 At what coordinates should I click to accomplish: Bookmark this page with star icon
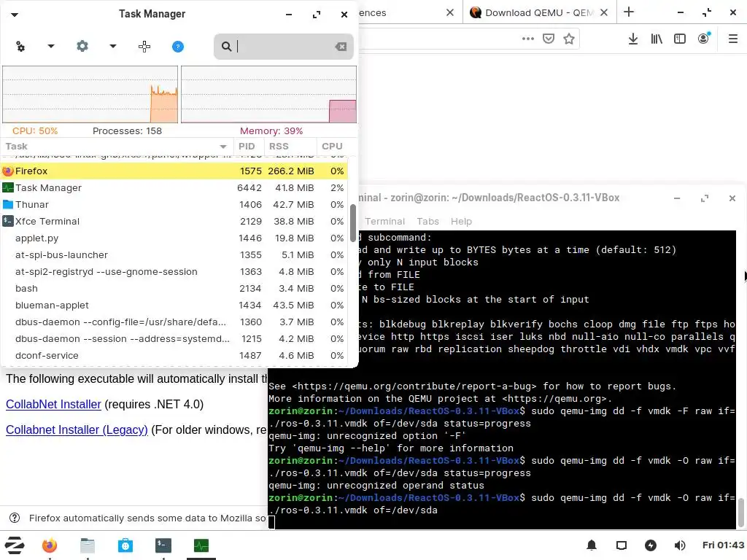569,39
